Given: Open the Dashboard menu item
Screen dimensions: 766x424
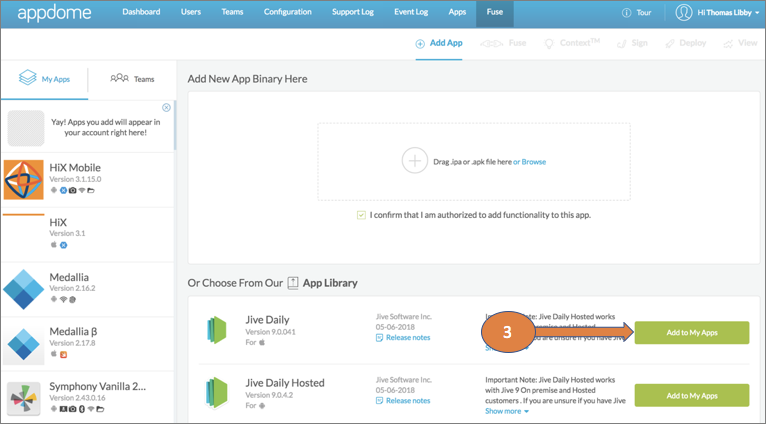Looking at the screenshot, I should click(x=141, y=12).
